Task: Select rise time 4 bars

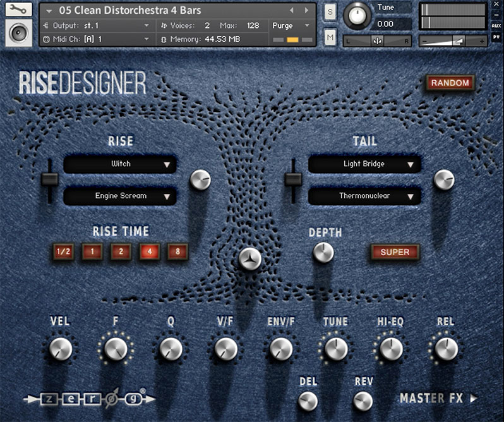Action: coord(150,251)
